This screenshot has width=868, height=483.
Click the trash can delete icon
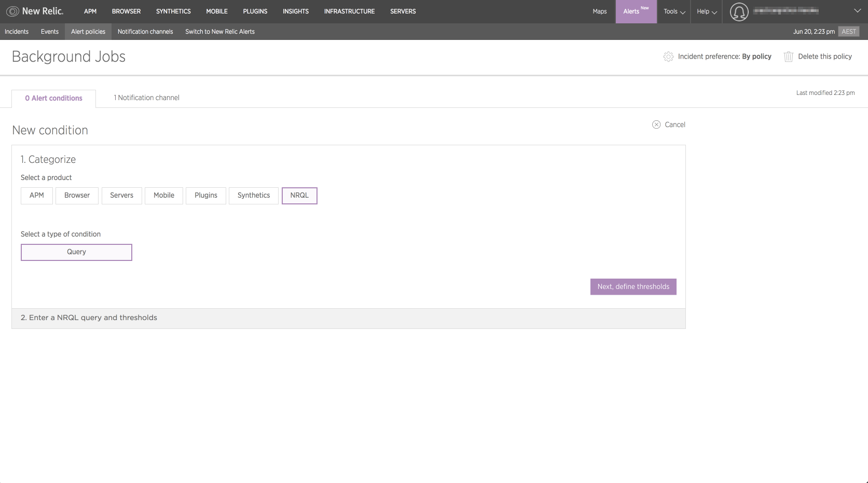[788, 57]
